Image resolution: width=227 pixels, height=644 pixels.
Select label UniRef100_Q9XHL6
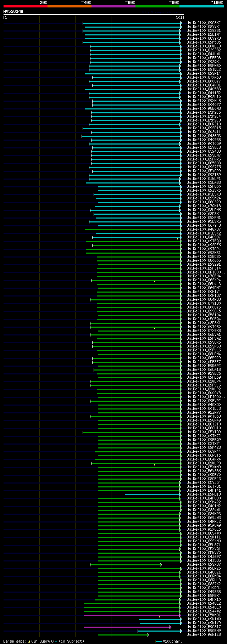click(x=204, y=101)
